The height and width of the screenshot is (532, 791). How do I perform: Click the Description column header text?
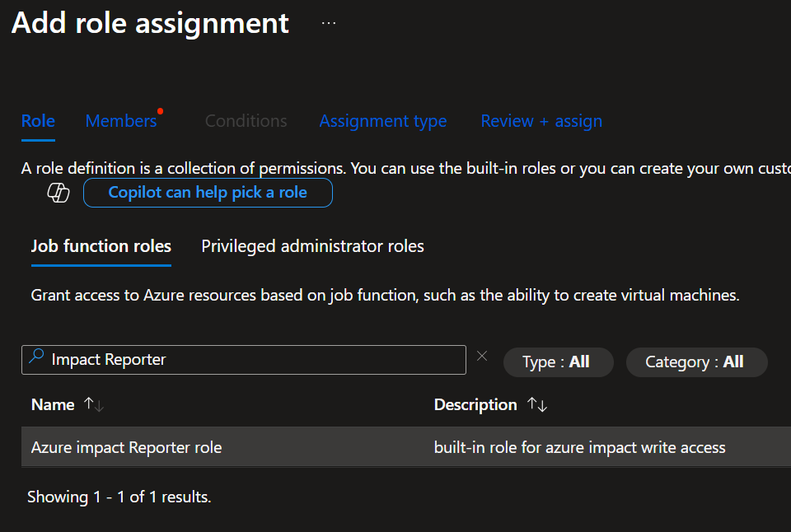click(475, 404)
